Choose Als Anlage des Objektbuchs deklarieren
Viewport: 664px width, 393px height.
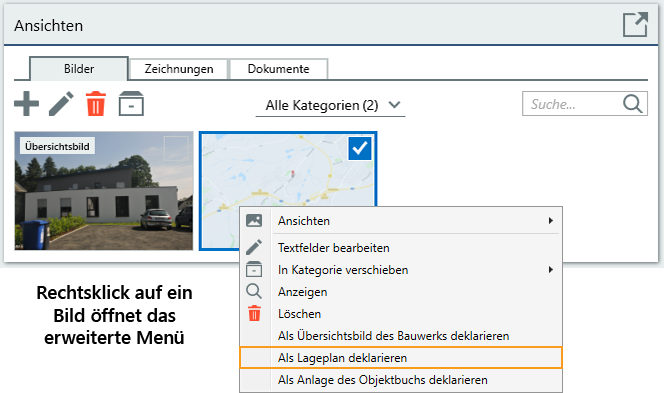pyautogui.click(x=401, y=379)
